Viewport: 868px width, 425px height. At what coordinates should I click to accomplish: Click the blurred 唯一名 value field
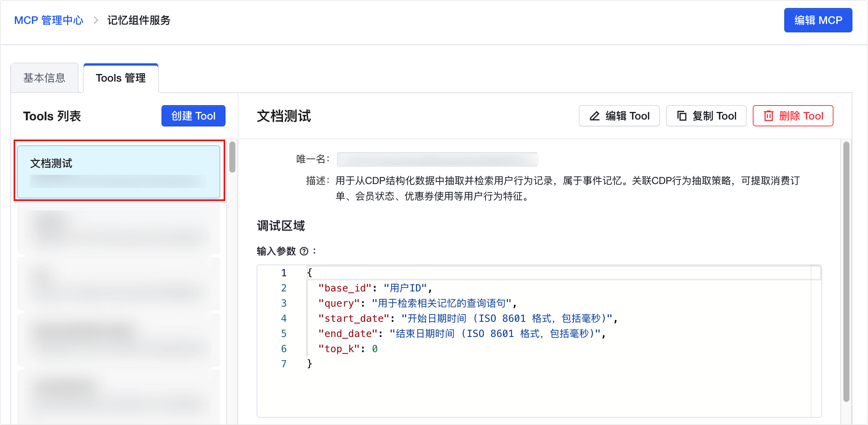tap(437, 159)
